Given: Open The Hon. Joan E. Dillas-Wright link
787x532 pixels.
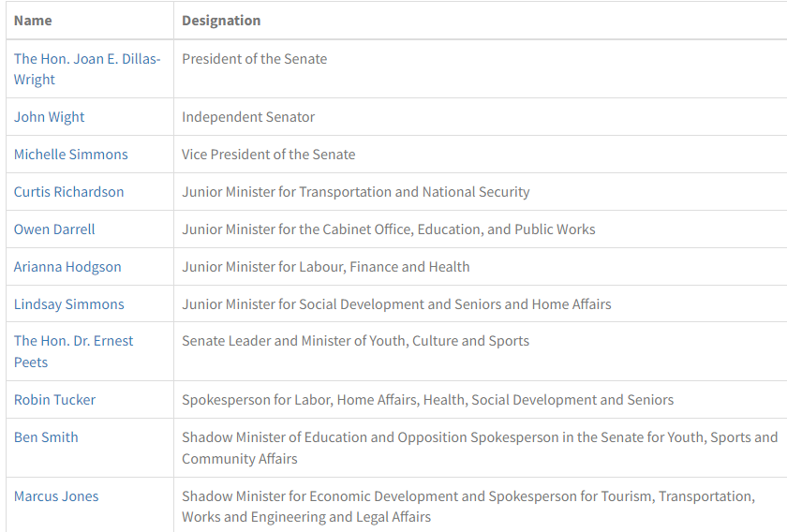Looking at the screenshot, I should [86, 59].
